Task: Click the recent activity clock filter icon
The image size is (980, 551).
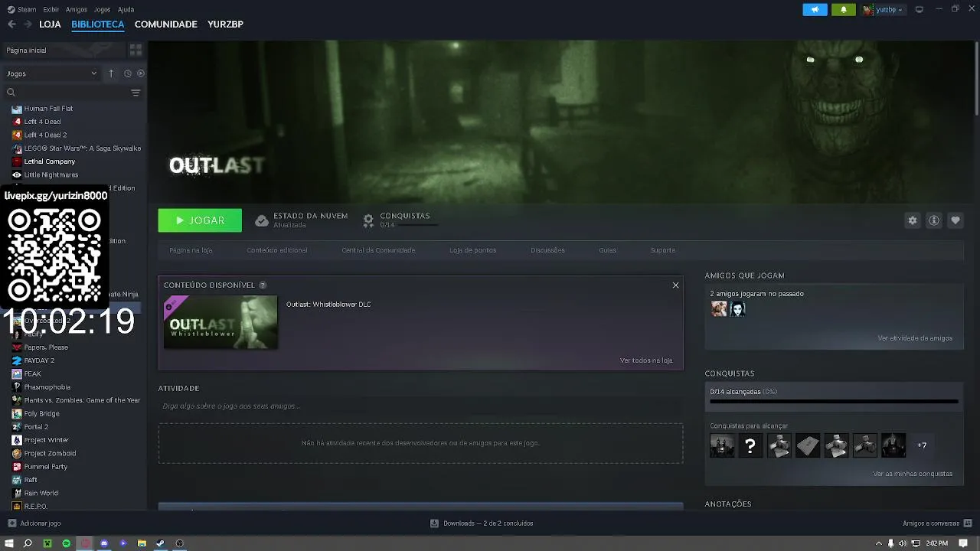Action: point(128,73)
